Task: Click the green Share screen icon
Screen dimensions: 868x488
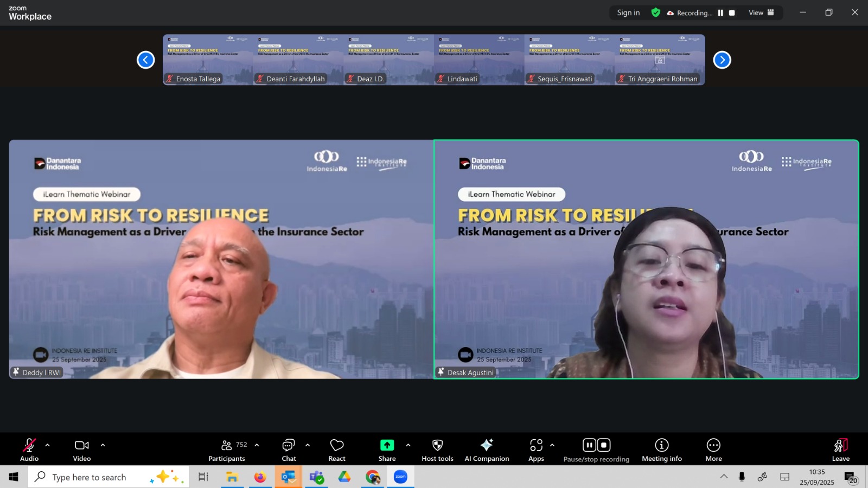Action: pos(387,445)
